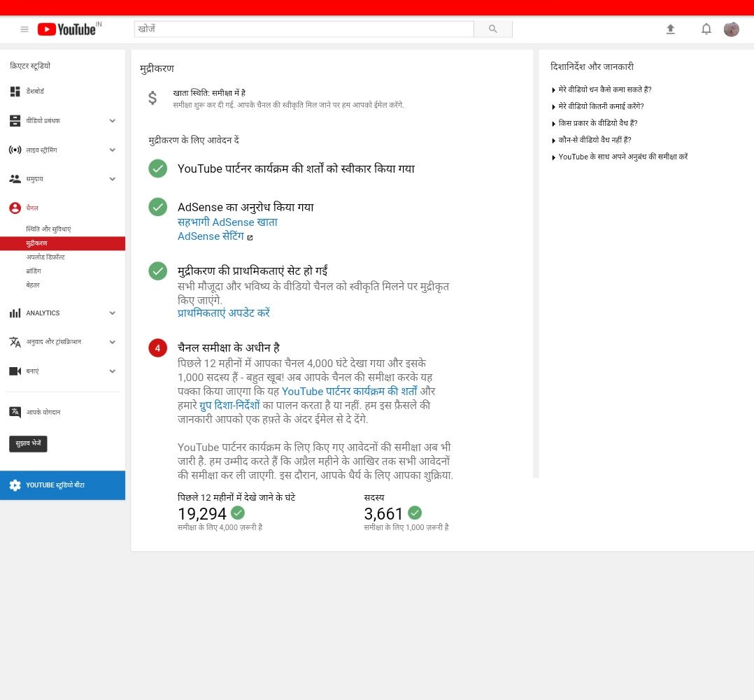Click the external link icon beside AdSense सेटिंग

[250, 237]
